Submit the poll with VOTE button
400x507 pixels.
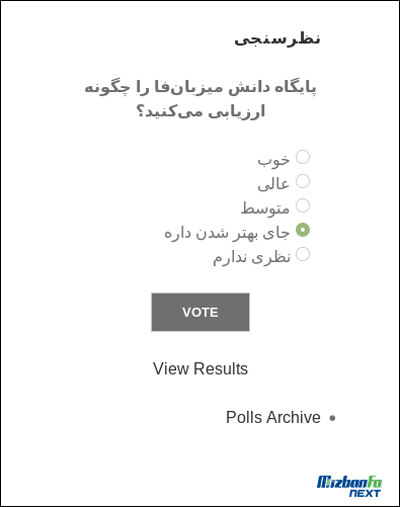click(200, 312)
